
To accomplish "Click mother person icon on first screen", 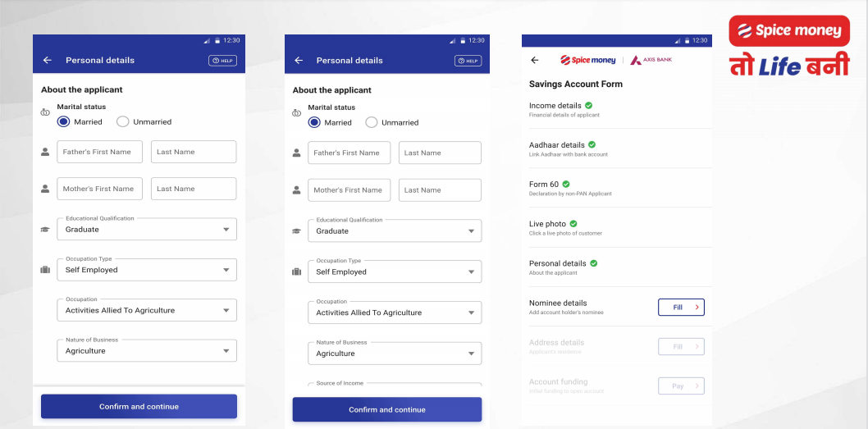I will (x=45, y=189).
